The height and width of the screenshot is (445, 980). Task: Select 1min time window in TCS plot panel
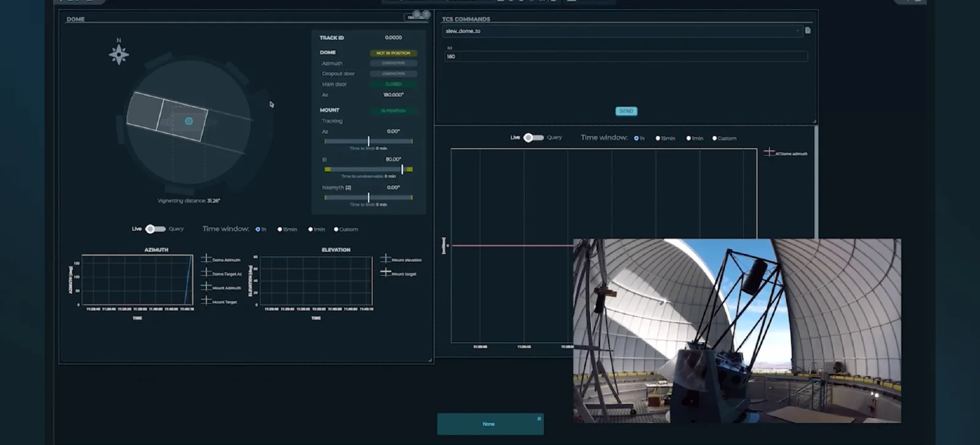(x=688, y=138)
